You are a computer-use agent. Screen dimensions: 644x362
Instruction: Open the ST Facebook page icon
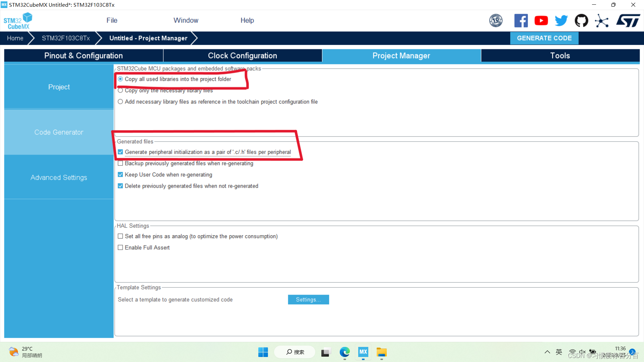pos(521,21)
